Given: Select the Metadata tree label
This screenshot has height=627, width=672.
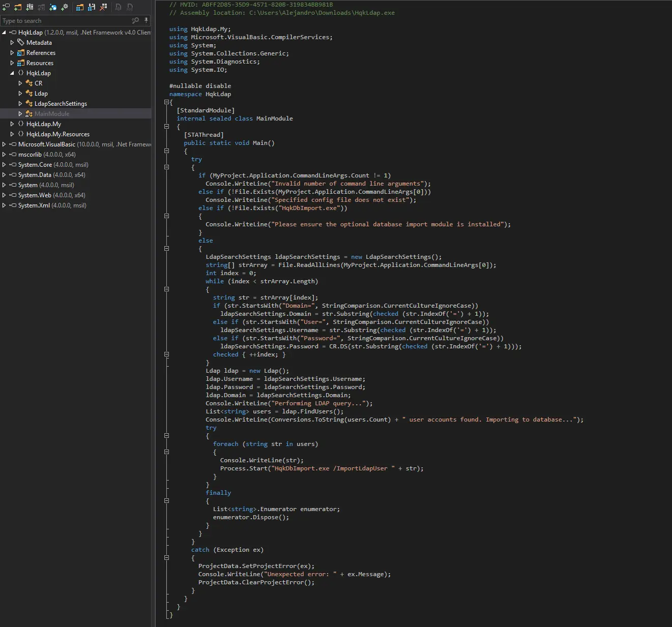Looking at the screenshot, I should click(x=39, y=43).
